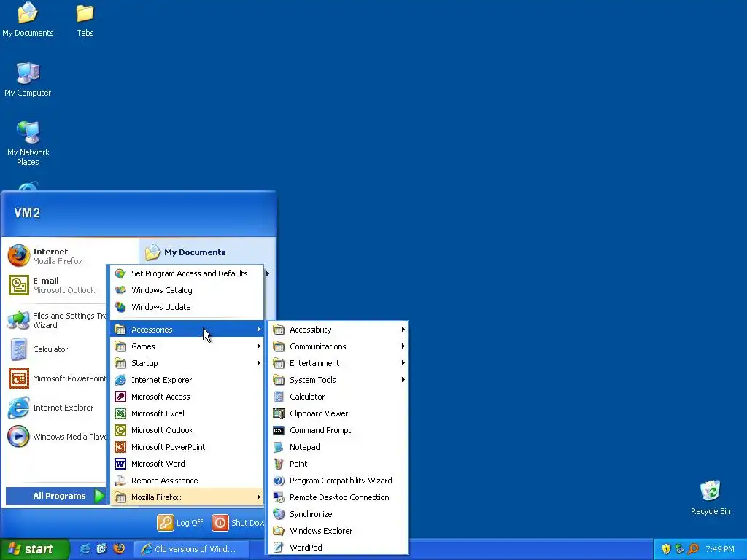The width and height of the screenshot is (747, 560).
Task: Expand the Accessibility submenu
Action: [x=338, y=330]
